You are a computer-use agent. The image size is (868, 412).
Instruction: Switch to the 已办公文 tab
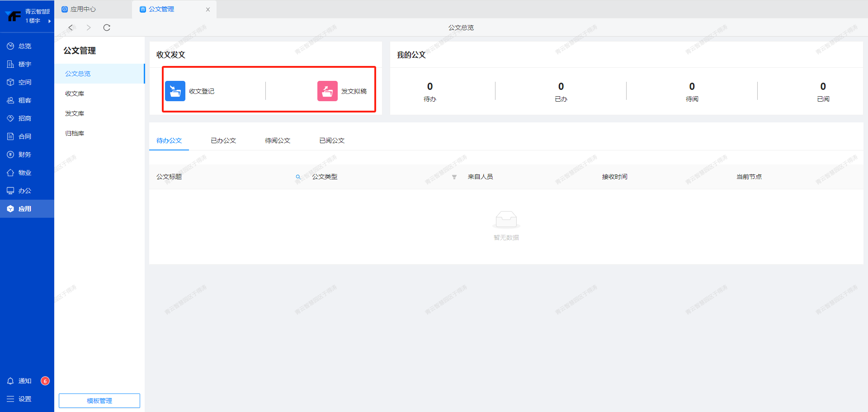(223, 140)
